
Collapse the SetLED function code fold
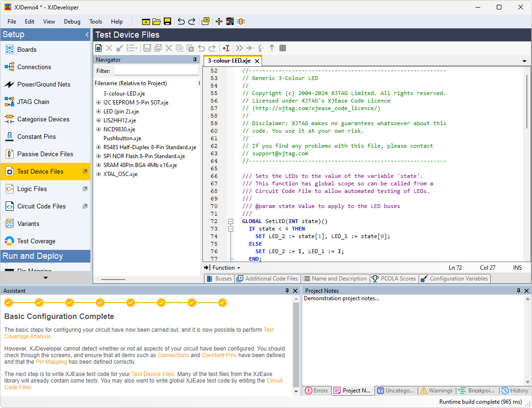pyautogui.click(x=230, y=221)
